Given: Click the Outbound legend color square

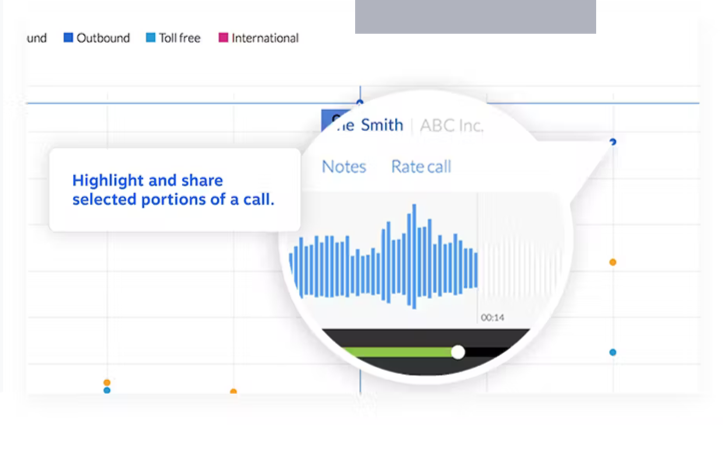Looking at the screenshot, I should pos(68,38).
